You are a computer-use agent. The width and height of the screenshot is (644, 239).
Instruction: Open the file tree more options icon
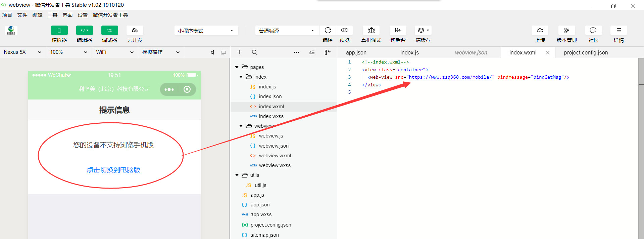pos(296,52)
